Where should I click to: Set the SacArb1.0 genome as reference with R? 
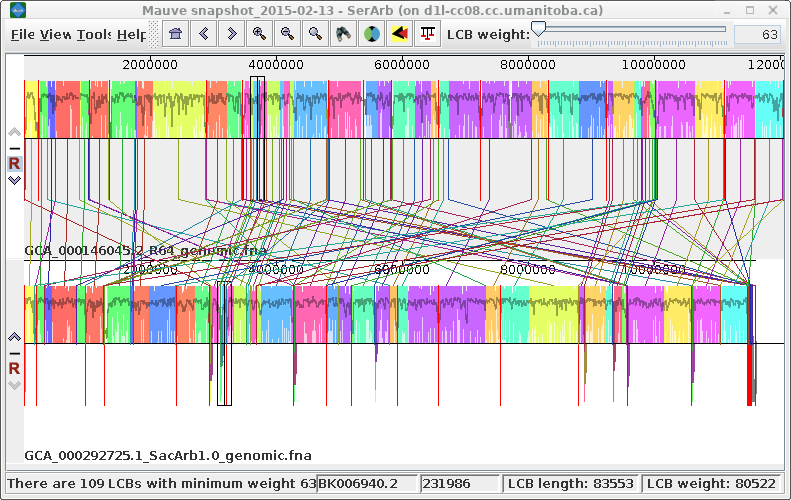(x=14, y=368)
